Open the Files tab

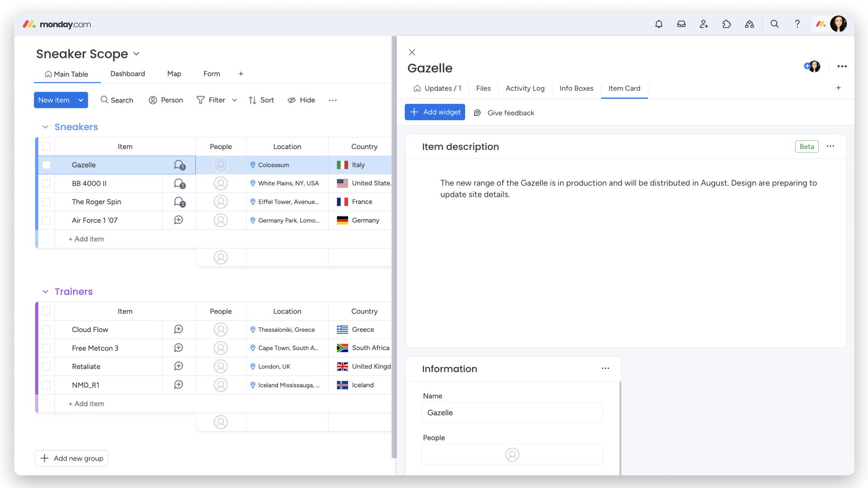[483, 89]
